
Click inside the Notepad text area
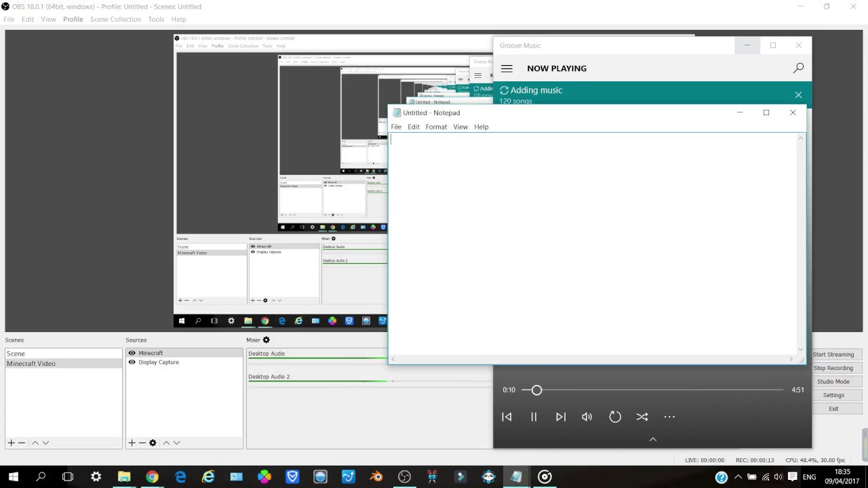coord(593,243)
